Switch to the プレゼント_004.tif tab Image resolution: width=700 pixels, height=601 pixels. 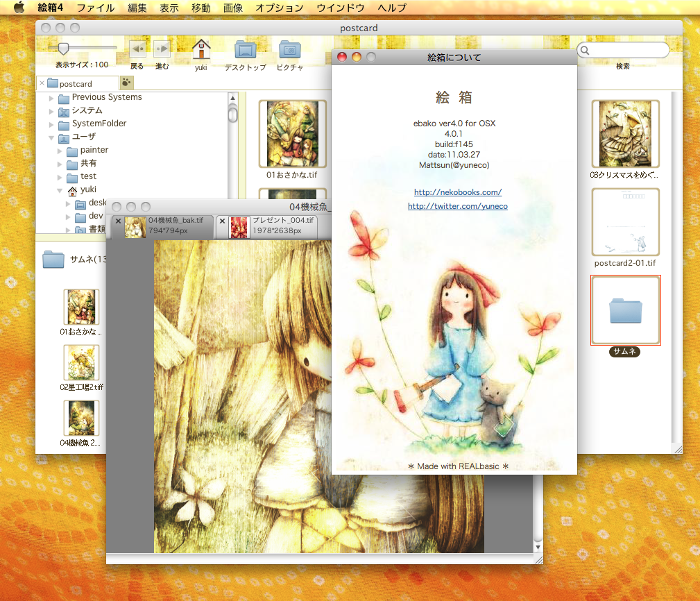point(267,226)
